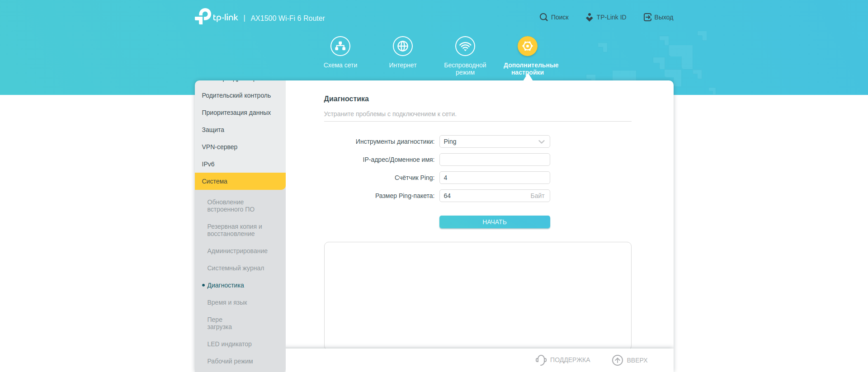Click the scroll-to-top arrow icon (ВВЕРХ)
This screenshot has height=372, width=868.
pos(617,360)
